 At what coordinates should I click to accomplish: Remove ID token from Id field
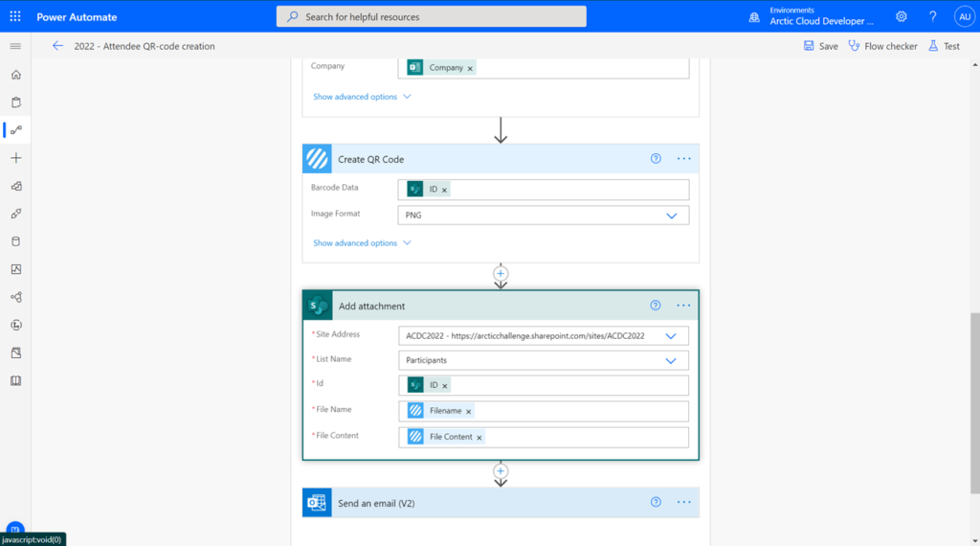(x=445, y=386)
